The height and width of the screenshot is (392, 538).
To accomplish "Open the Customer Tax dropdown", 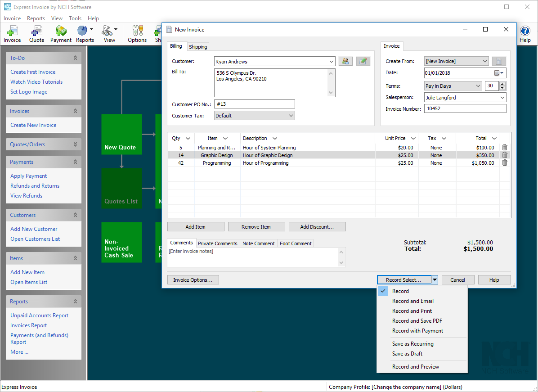I will pyautogui.click(x=290, y=115).
